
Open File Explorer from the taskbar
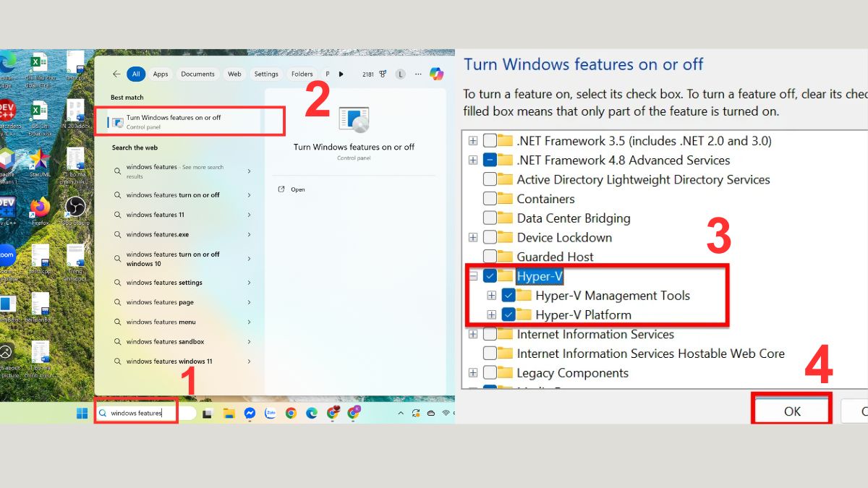click(x=229, y=413)
